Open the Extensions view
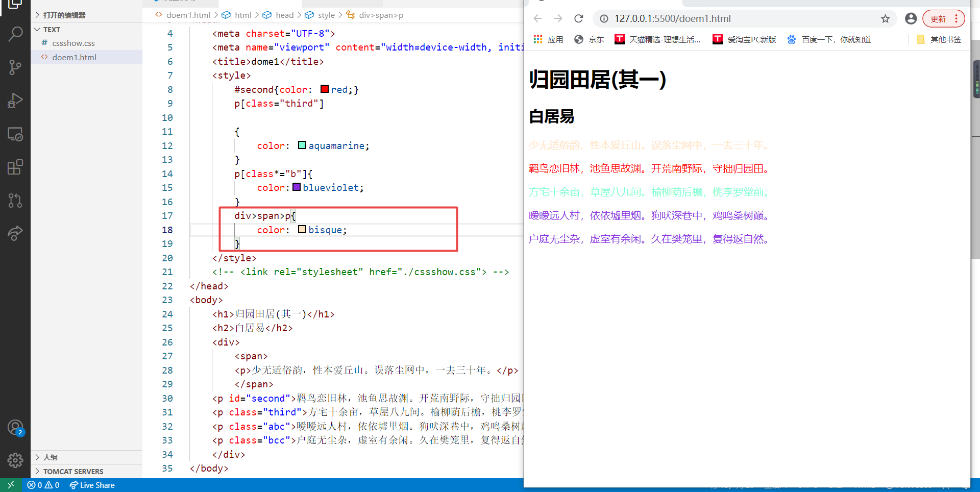The width and height of the screenshot is (980, 492). point(15,167)
